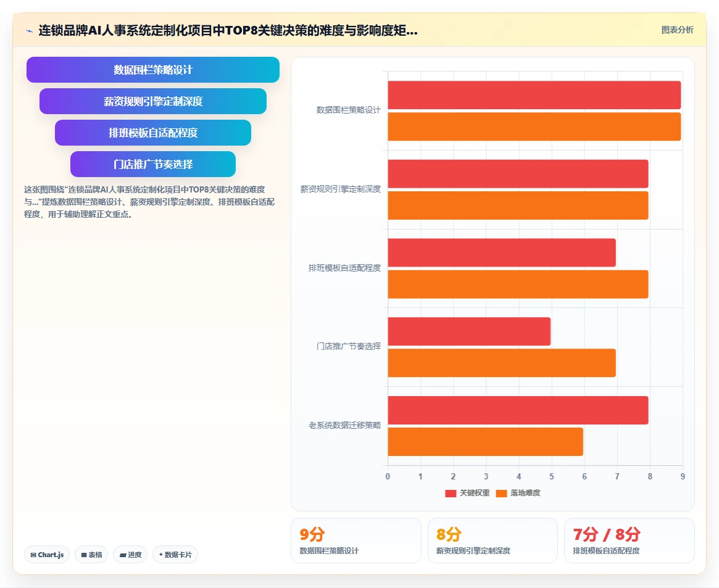
Task: Click the x-axis tick label 5
Action: pos(552,477)
